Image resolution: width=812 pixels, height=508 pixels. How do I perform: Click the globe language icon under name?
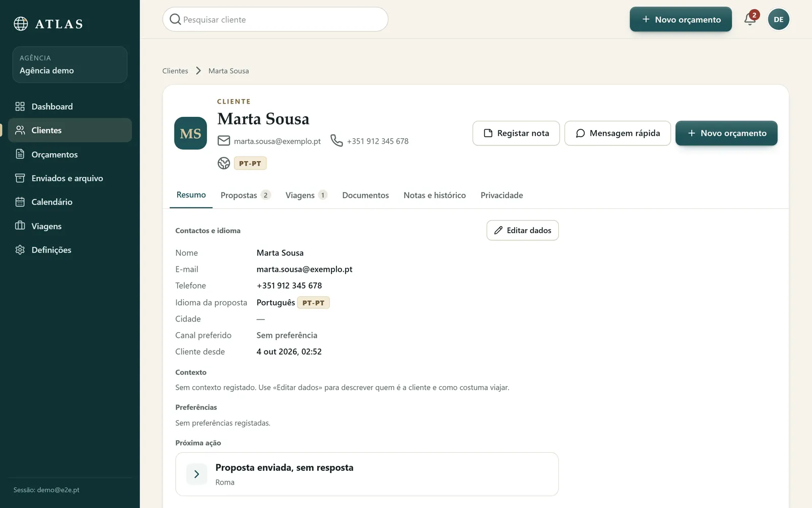[224, 163]
